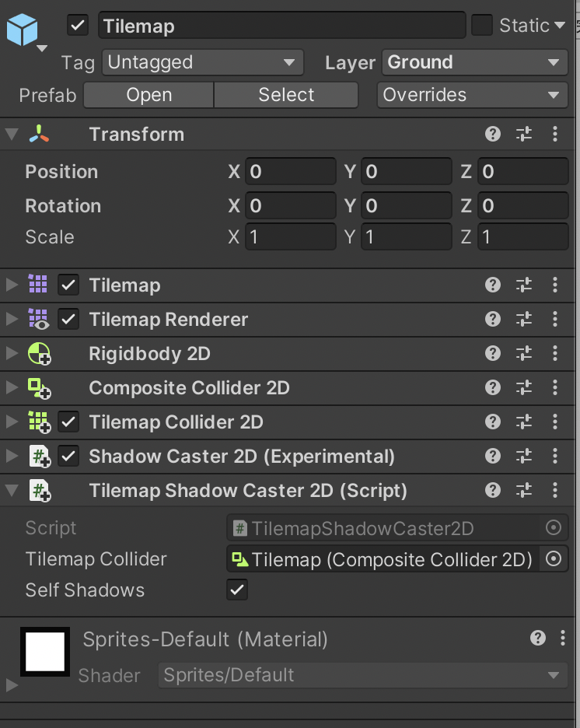Select the Tilemap Renderer icon
Viewport: 580px width, 728px height.
tap(37, 319)
